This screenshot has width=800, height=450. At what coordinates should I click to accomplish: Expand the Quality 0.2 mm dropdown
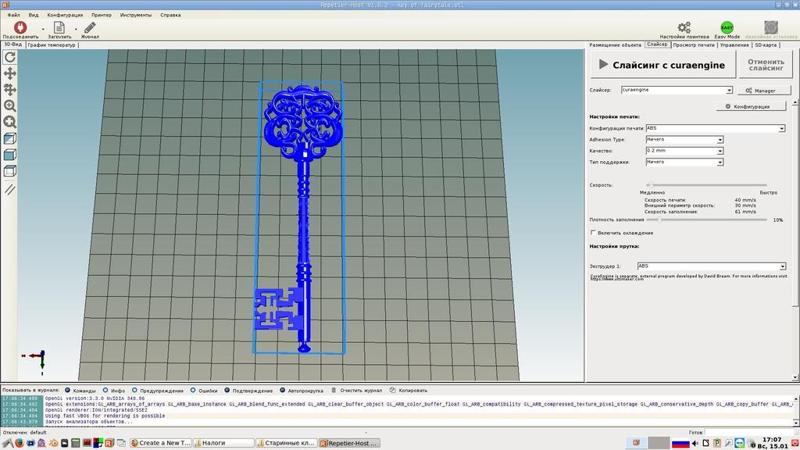point(683,150)
